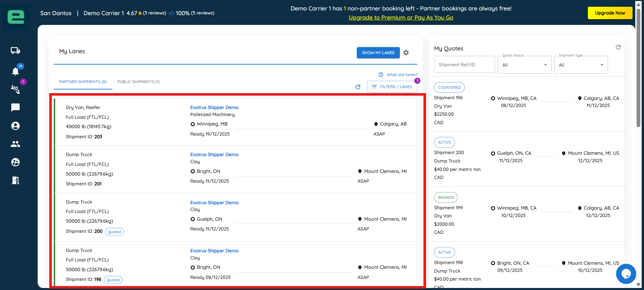Click ACTIVE badge for Shipment 198 quote

(445, 252)
